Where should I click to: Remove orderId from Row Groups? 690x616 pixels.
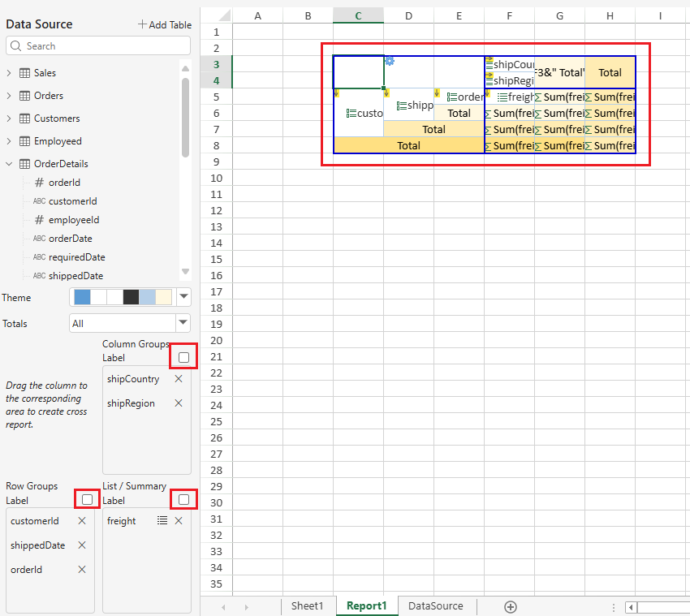82,570
